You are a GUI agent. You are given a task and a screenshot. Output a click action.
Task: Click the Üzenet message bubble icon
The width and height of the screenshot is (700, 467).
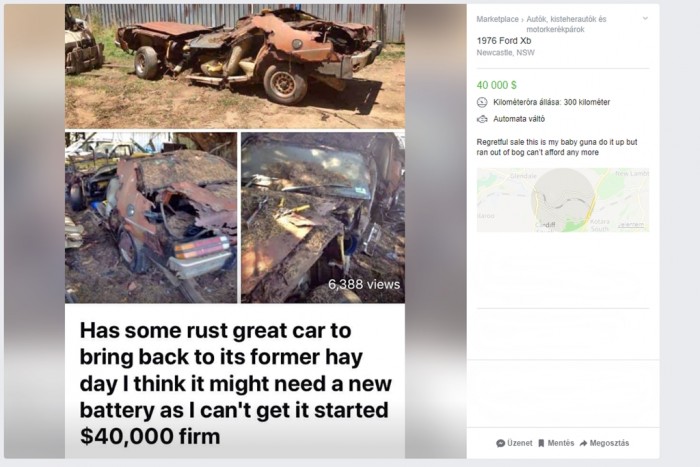tap(500, 443)
